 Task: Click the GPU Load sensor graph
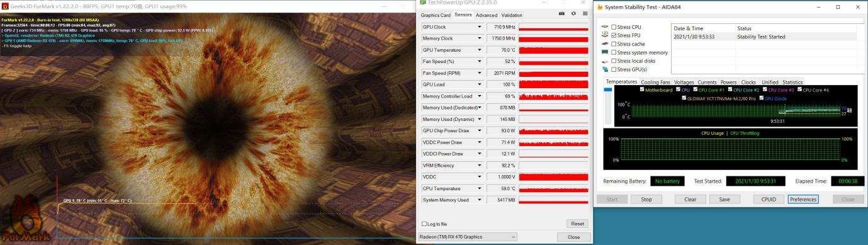pos(553,84)
